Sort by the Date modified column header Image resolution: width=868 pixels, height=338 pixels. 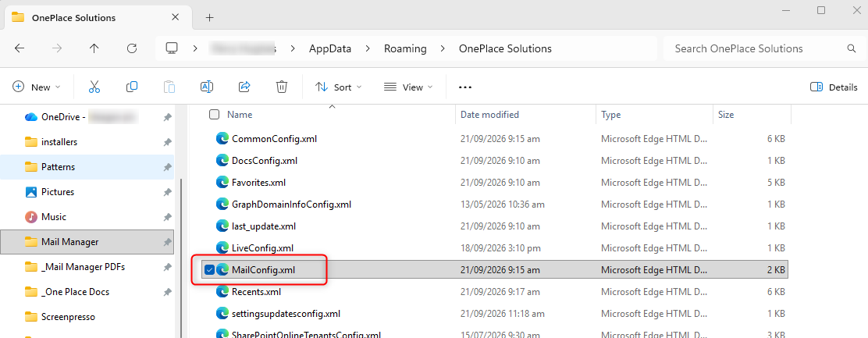click(490, 115)
